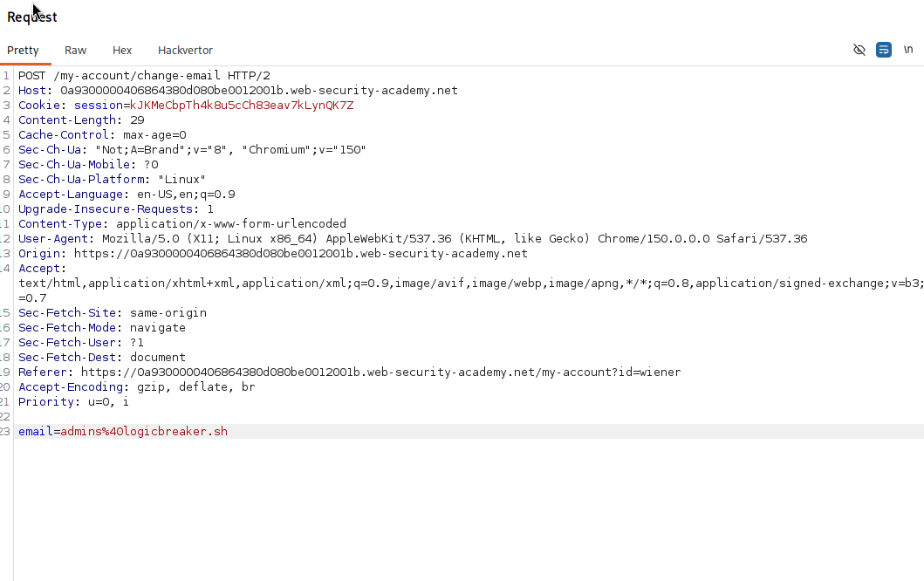
Task: Click the Sec-Ch-Ua-Mobile header
Action: click(88, 164)
